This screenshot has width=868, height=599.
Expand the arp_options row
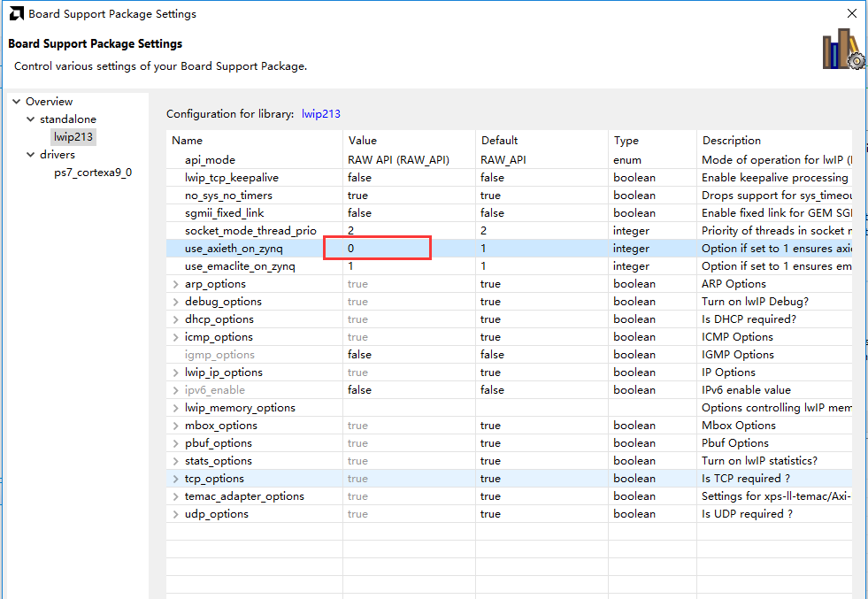coord(175,284)
